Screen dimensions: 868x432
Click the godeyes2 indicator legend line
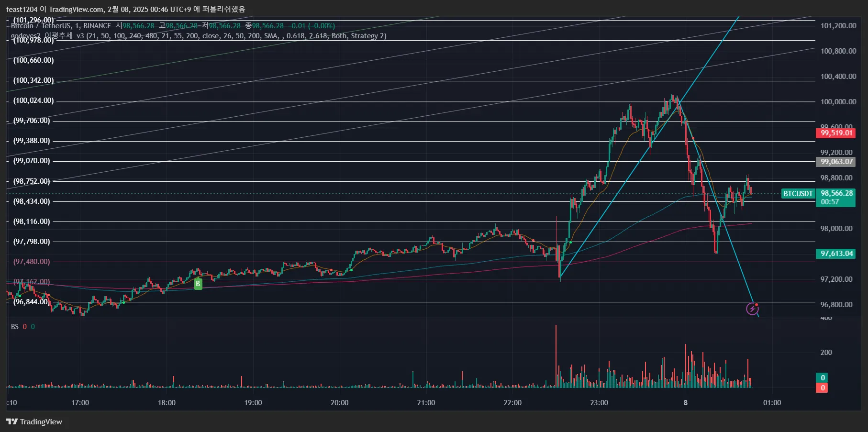click(199, 36)
